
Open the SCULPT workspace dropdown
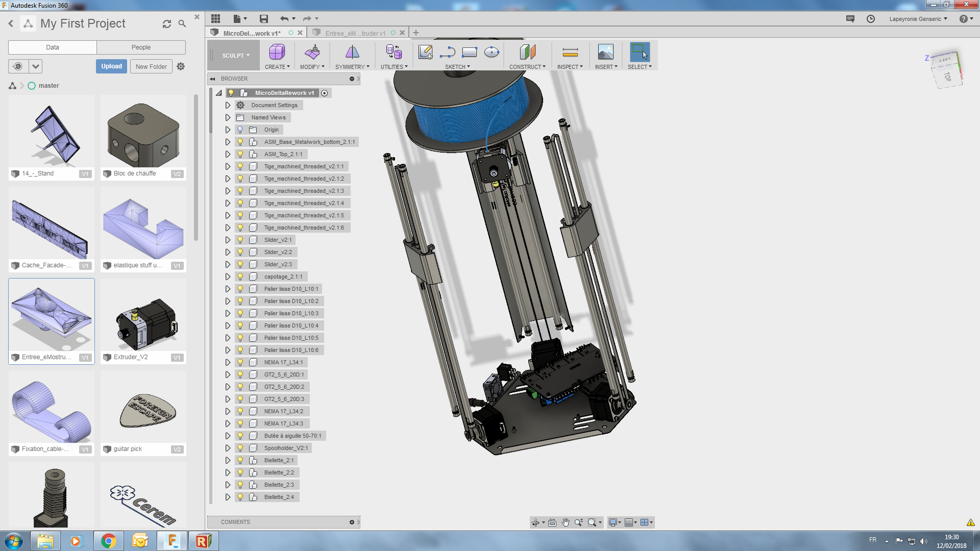pyautogui.click(x=236, y=56)
